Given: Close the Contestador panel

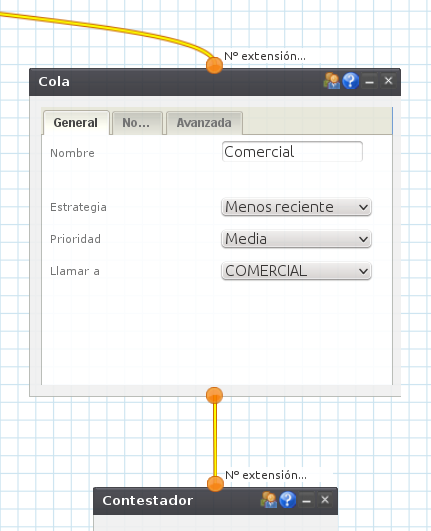Looking at the screenshot, I should (325, 500).
